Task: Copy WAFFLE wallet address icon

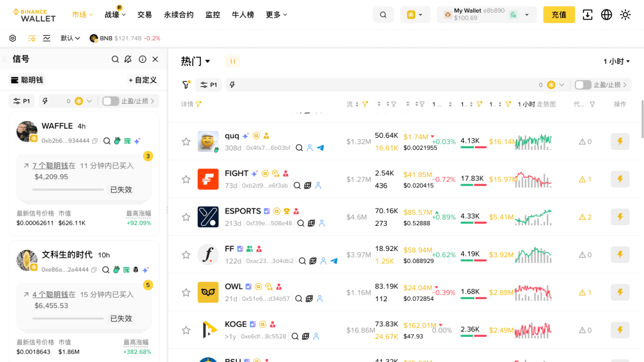Action: pyautogui.click(x=95, y=141)
